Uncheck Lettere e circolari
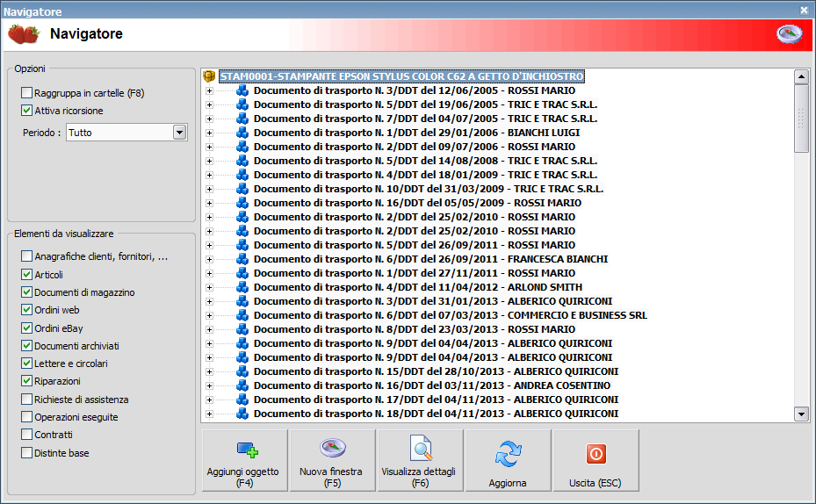816x504 pixels. click(x=26, y=364)
